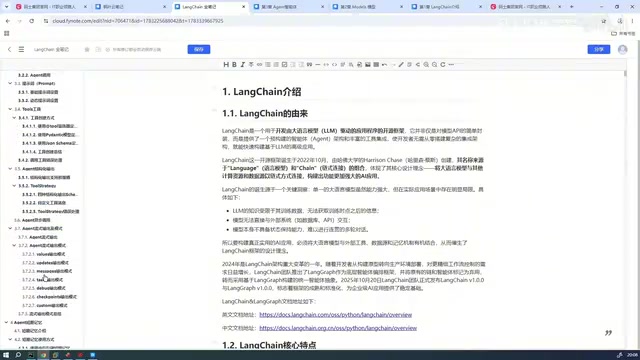The width and height of the screenshot is (640, 360).
Task: Click the blue share button
Action: (599, 49)
